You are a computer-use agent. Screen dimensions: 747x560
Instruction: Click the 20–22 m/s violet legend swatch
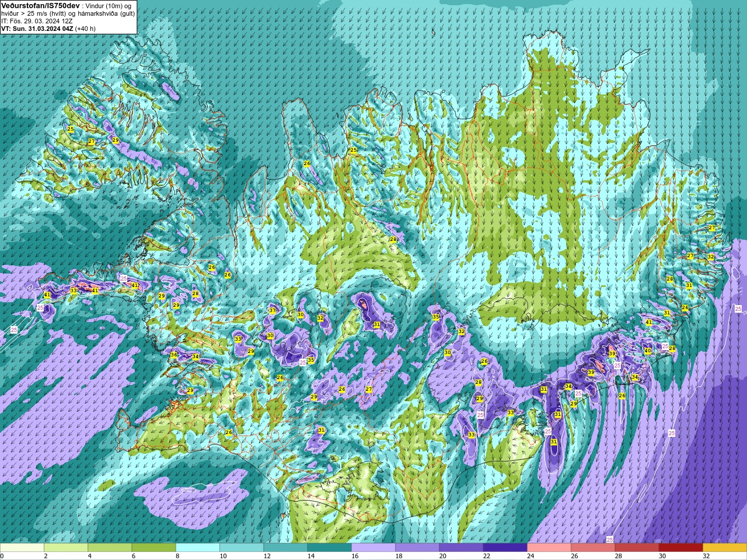(461, 548)
